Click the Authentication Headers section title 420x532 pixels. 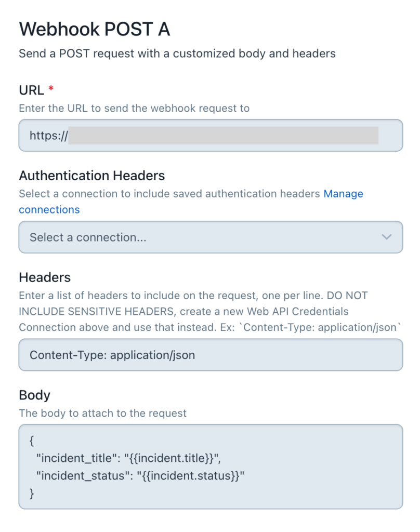(x=92, y=176)
